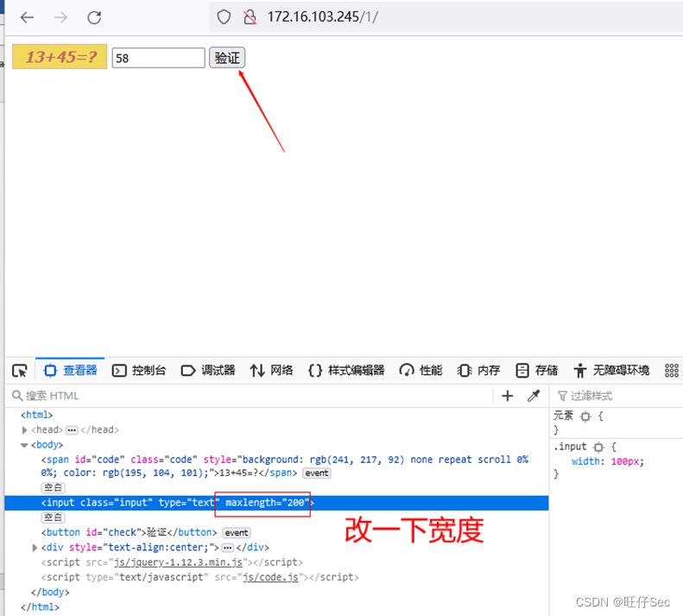Click the devtools grid options icon
The image size is (683, 616).
(671, 371)
